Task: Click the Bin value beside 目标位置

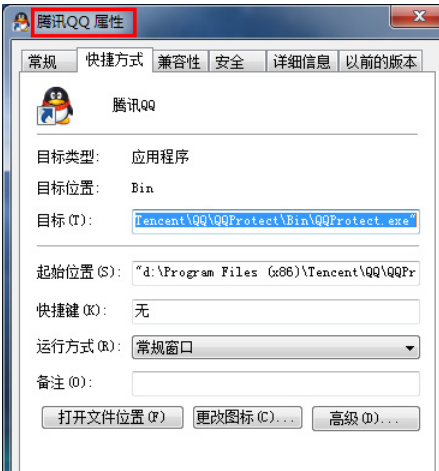Action: tap(143, 188)
